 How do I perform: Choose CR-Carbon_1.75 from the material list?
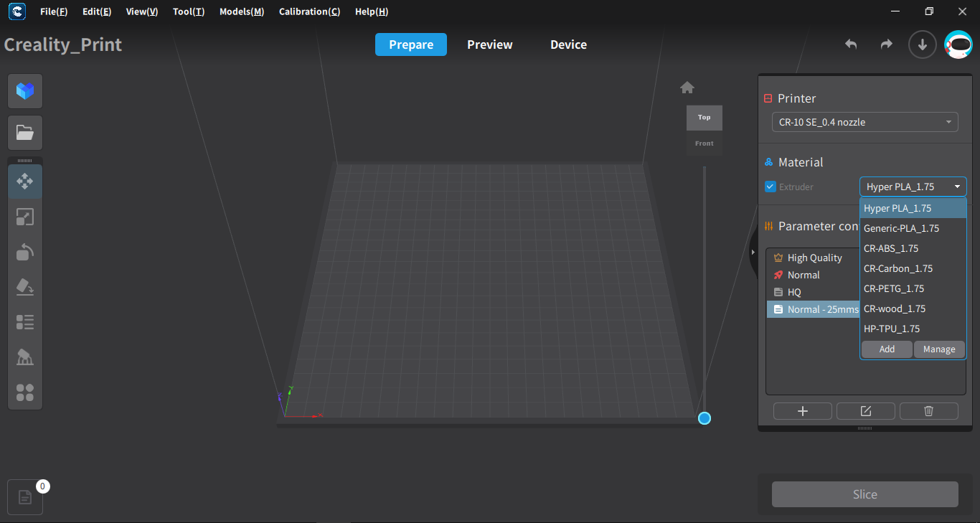(x=913, y=268)
